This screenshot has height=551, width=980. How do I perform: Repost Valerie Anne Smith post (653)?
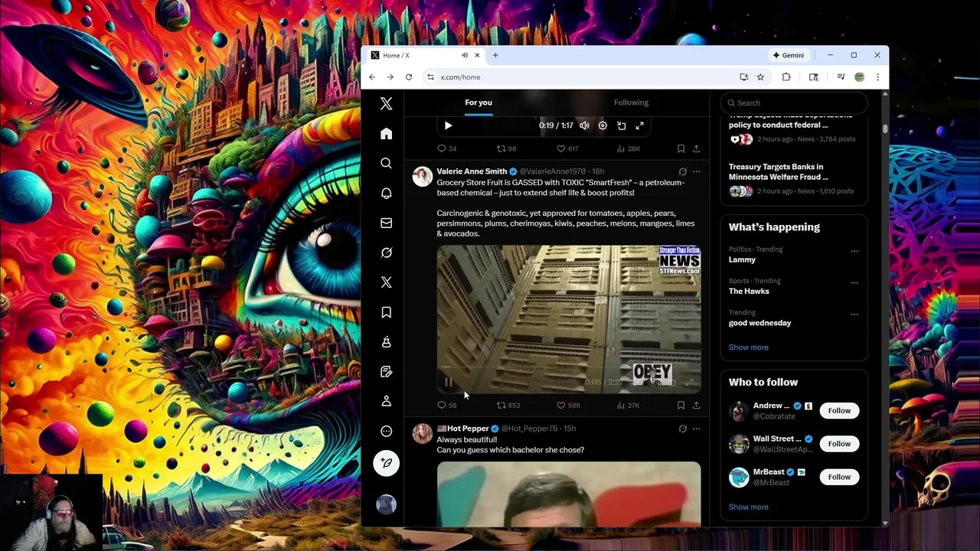[x=508, y=405]
